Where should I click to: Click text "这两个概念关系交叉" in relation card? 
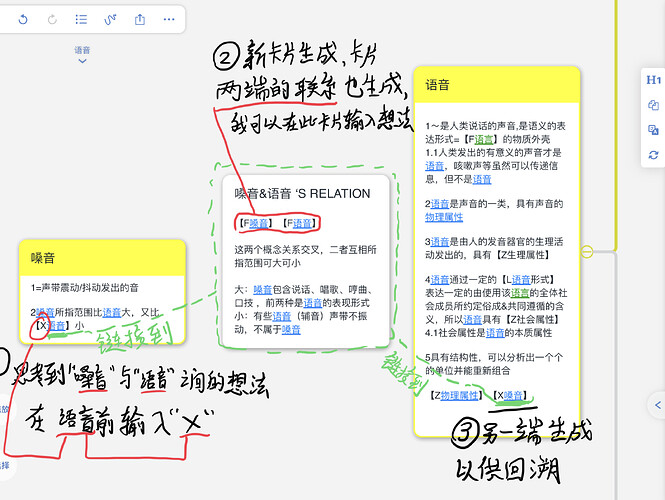(x=277, y=250)
